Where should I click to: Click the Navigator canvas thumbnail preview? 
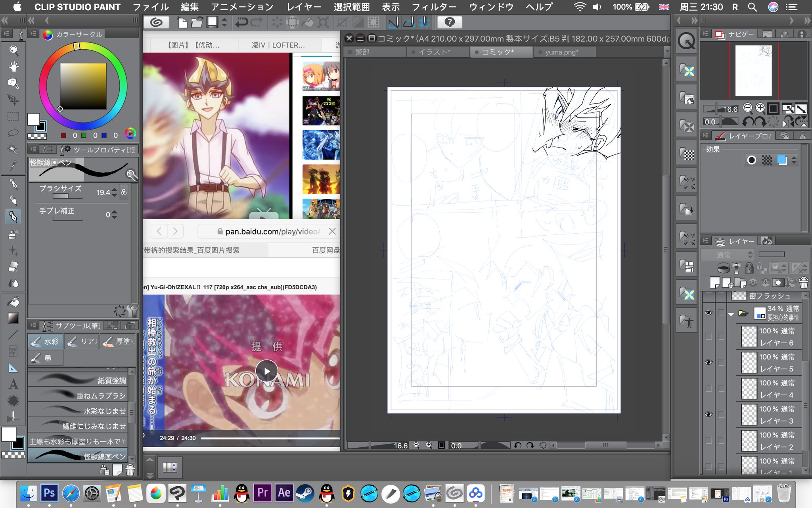click(x=753, y=71)
